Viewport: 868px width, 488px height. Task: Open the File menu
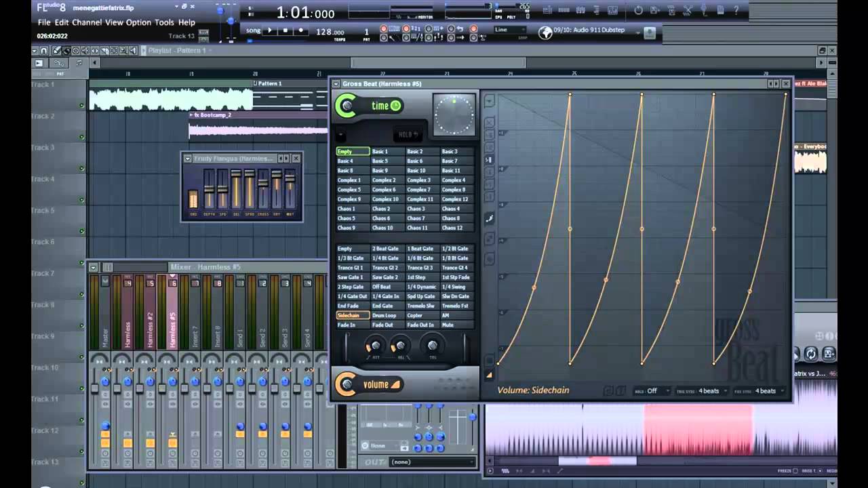tap(44, 22)
